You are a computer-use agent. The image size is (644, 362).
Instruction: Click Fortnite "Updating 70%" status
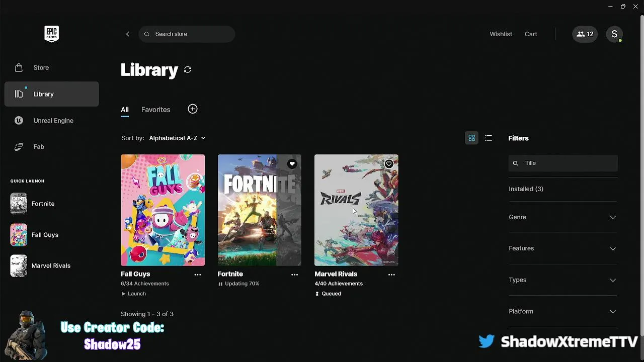tap(242, 284)
